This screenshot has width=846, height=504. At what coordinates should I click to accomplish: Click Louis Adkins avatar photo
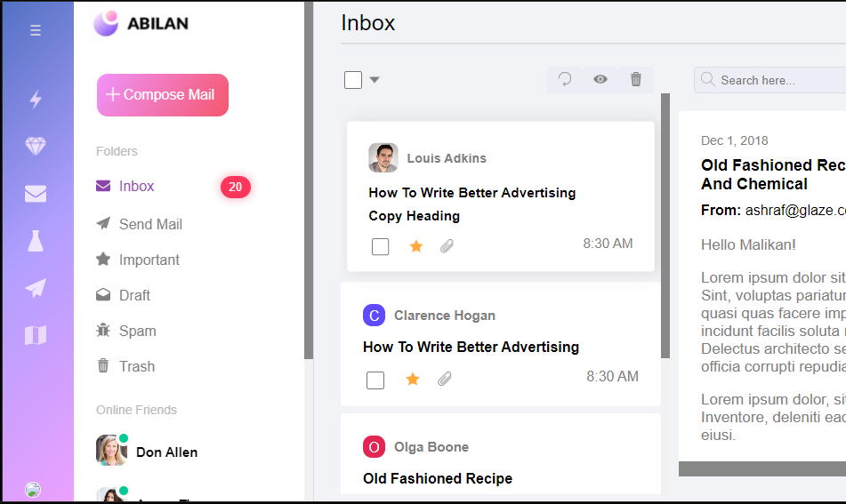click(x=383, y=157)
